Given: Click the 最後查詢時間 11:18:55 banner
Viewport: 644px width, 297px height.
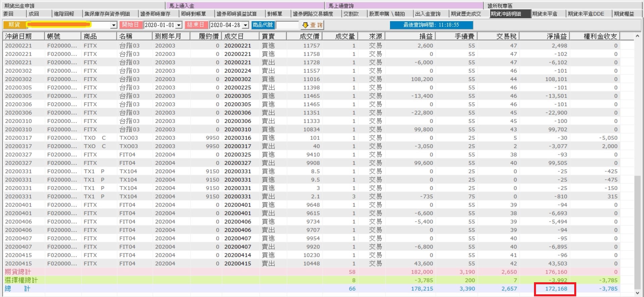Looking at the screenshot, I should (x=431, y=25).
